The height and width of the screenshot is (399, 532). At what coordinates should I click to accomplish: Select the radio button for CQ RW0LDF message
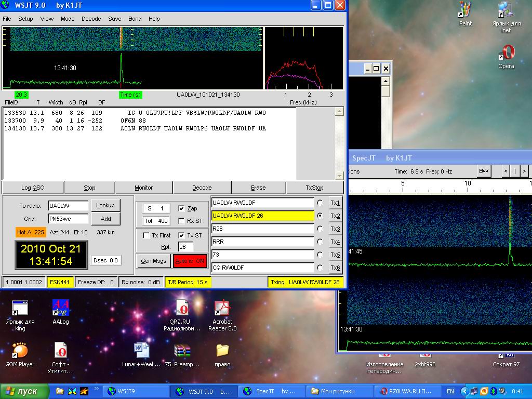[320, 268]
